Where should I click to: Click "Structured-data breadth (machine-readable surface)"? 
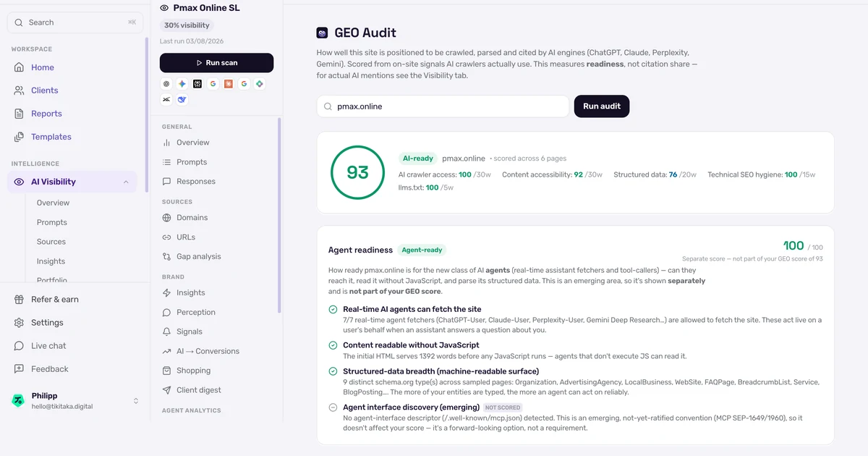[441, 371]
